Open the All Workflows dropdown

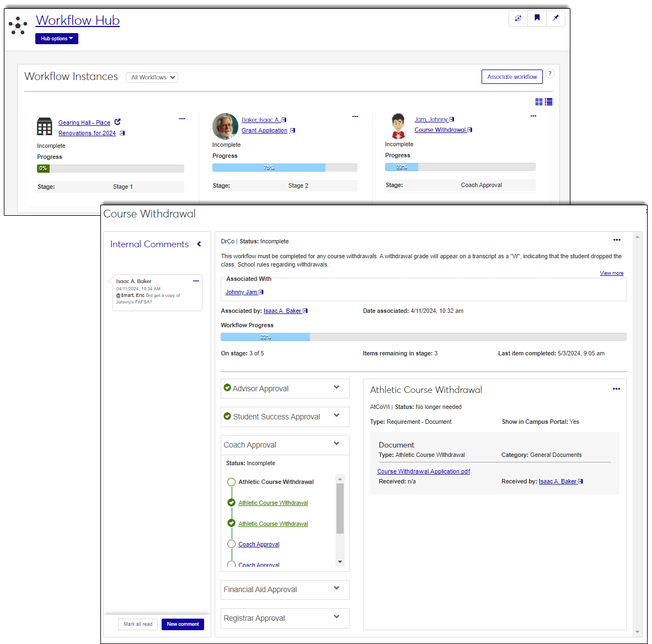[152, 78]
